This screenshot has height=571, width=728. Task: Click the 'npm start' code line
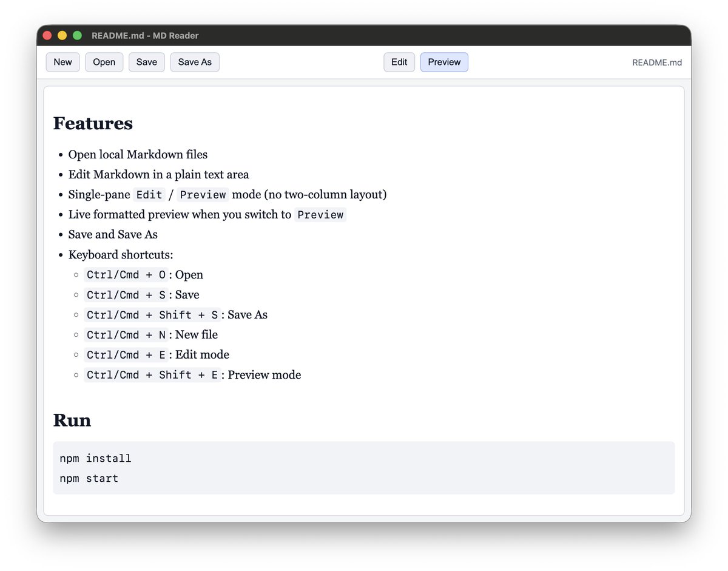point(89,478)
